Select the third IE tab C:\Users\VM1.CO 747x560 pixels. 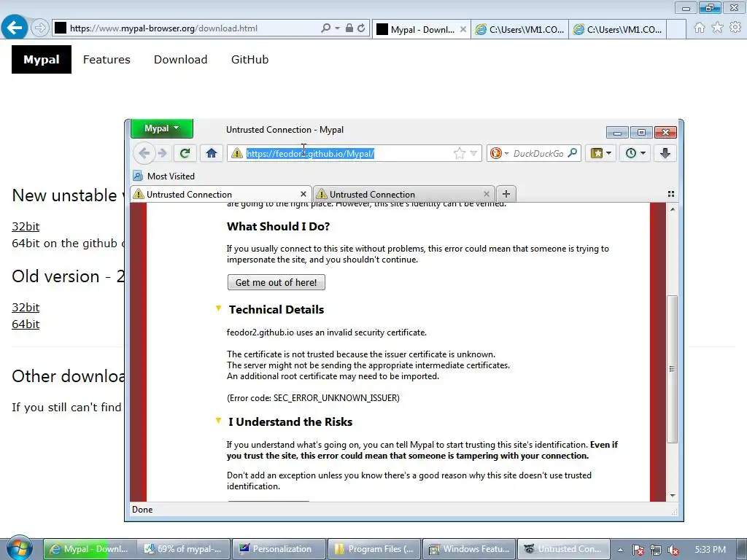[617, 29]
